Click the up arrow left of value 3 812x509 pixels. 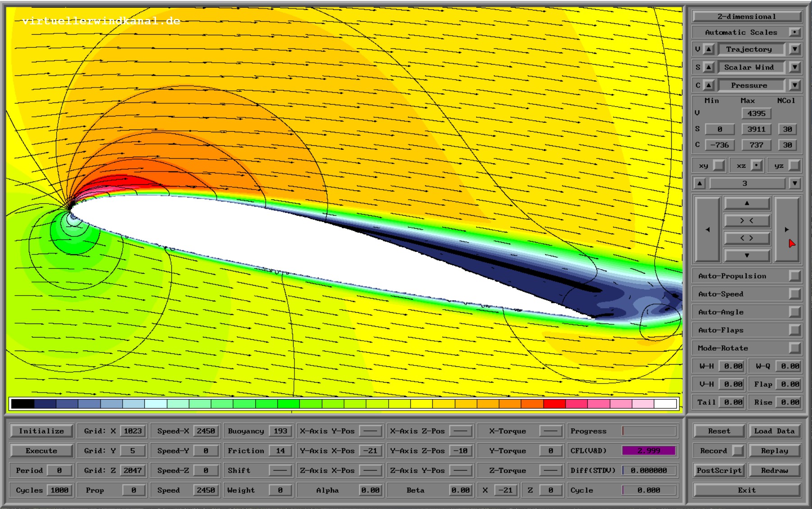click(699, 183)
